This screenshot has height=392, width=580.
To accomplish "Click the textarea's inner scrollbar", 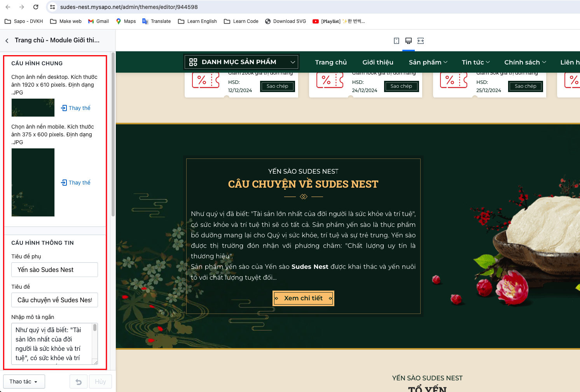I will click(x=95, y=328).
